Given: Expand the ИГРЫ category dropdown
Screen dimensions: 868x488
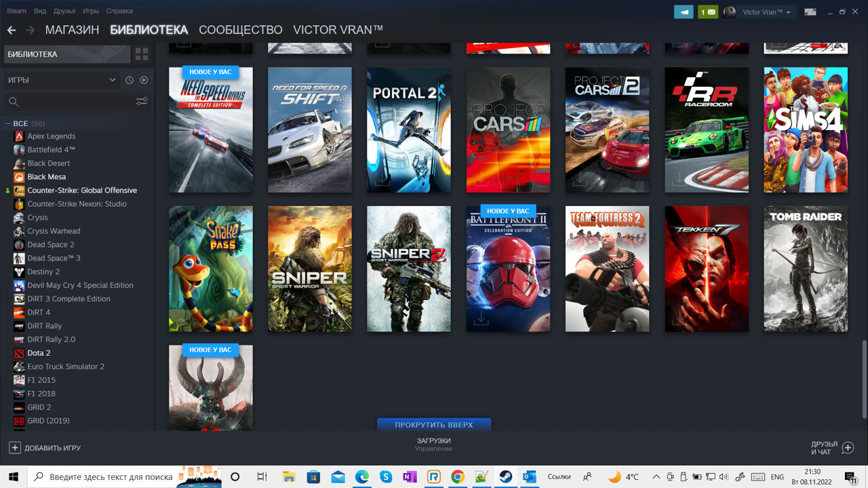Looking at the screenshot, I should pyautogui.click(x=113, y=80).
